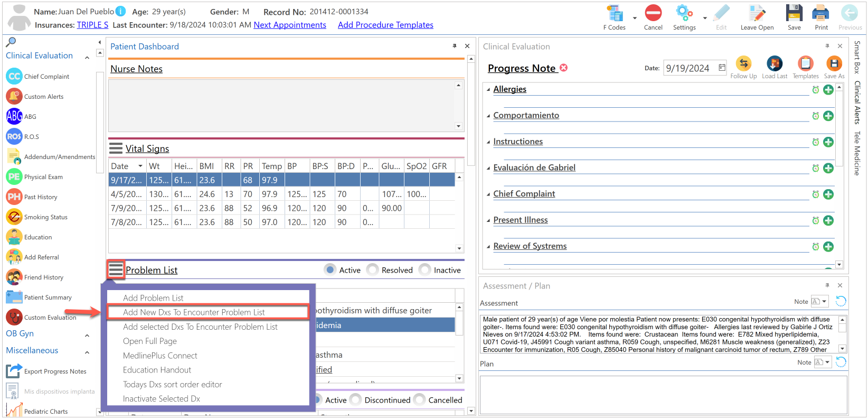Image resolution: width=868 pixels, height=419 pixels.
Task: Open Friend History sidebar item
Action: (x=14, y=277)
